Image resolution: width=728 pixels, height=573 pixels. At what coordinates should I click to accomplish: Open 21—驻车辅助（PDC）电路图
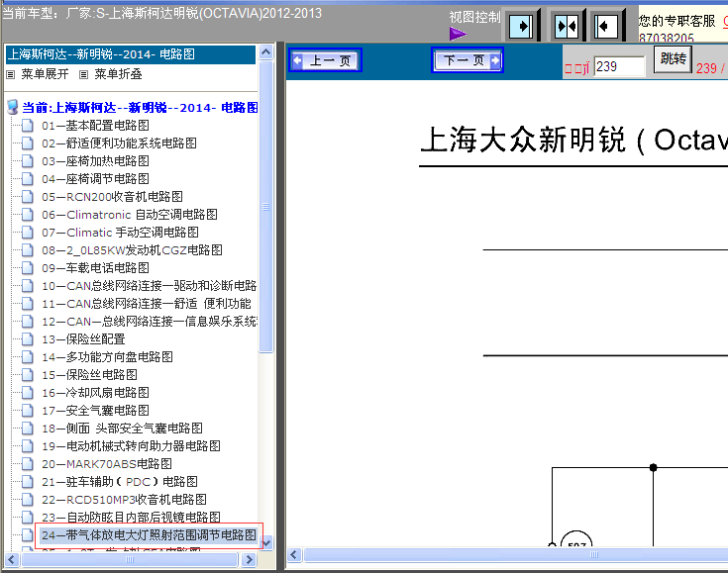coord(119,482)
